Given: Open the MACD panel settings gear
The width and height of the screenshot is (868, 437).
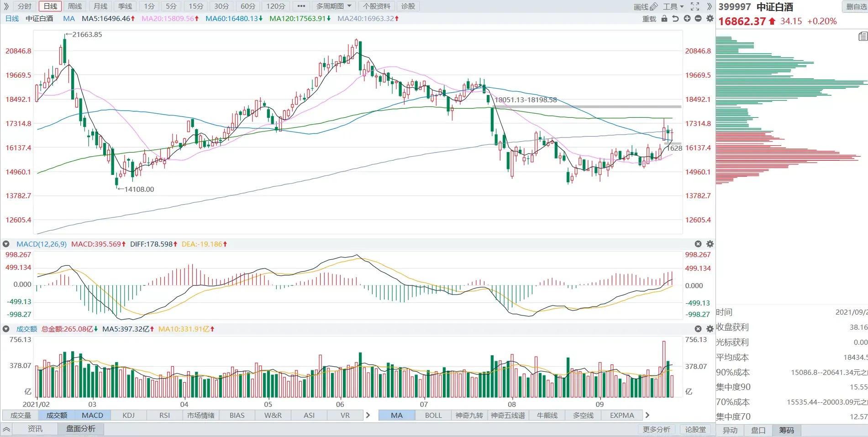Looking at the screenshot, I should pos(710,244).
